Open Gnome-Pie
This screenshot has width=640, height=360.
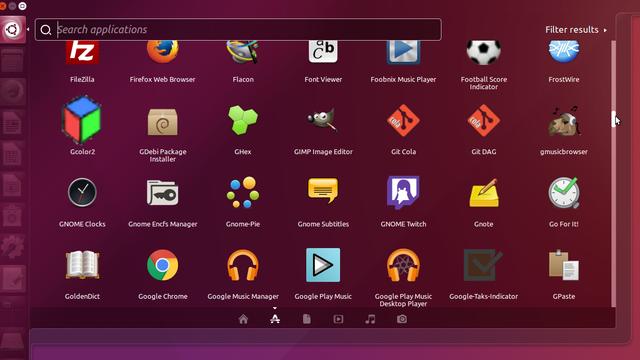tap(243, 192)
